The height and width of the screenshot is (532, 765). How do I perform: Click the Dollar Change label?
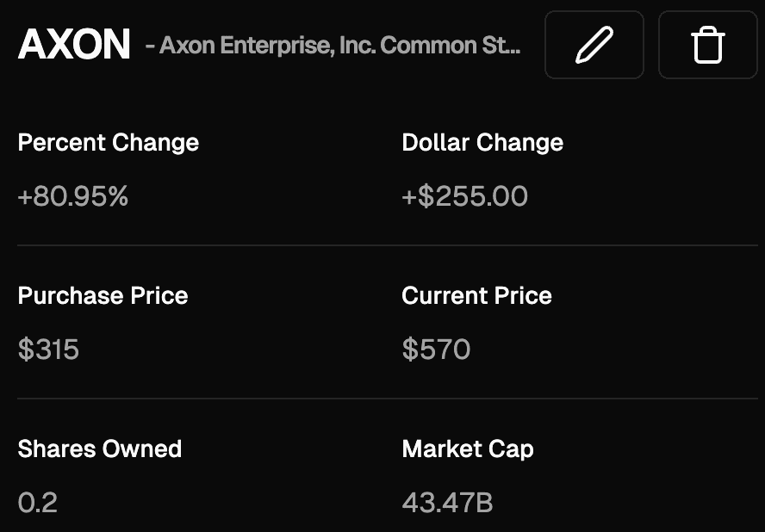[x=482, y=142]
